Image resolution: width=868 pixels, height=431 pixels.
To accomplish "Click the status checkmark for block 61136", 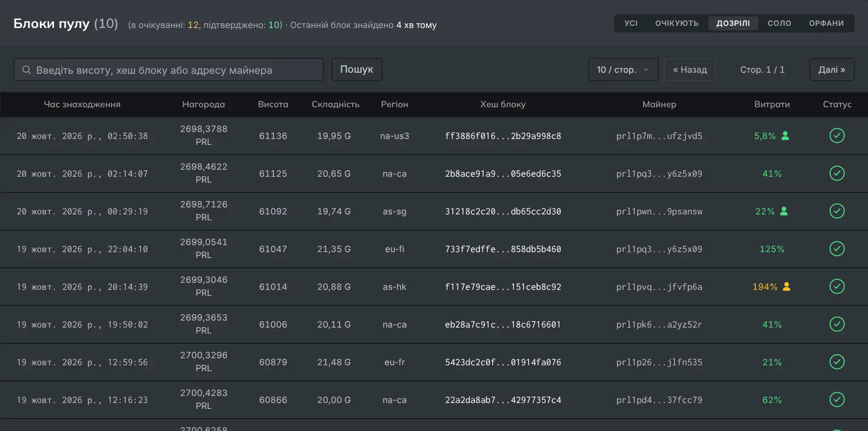I will point(837,136).
